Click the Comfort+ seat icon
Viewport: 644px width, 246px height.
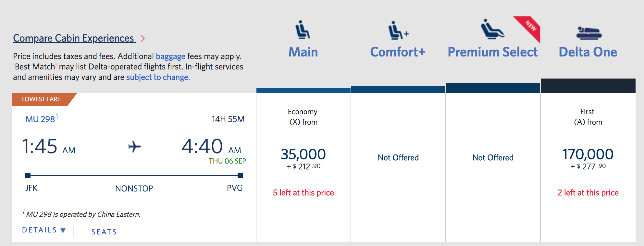tap(398, 30)
